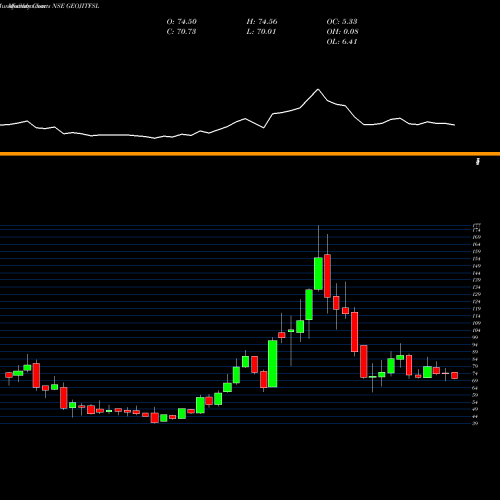Viewport: 500px width, 500px height.
Task: Click the 114 price axis label
Action: (476, 316)
